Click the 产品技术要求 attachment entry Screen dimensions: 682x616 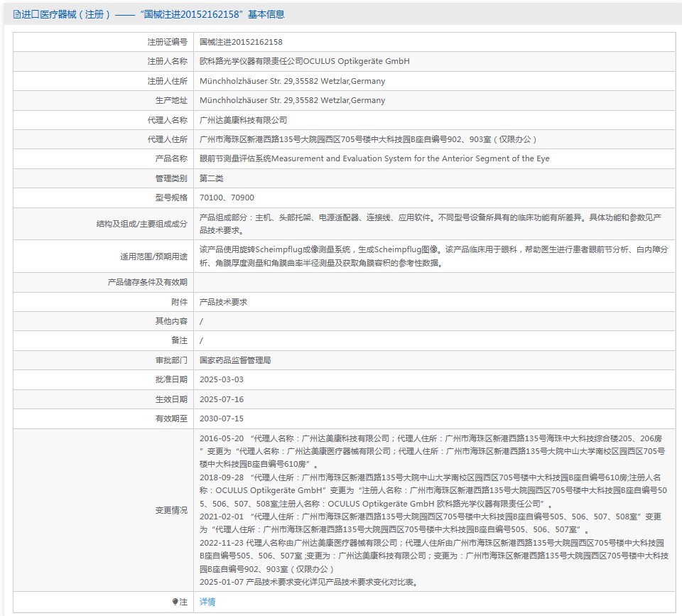coord(223,302)
